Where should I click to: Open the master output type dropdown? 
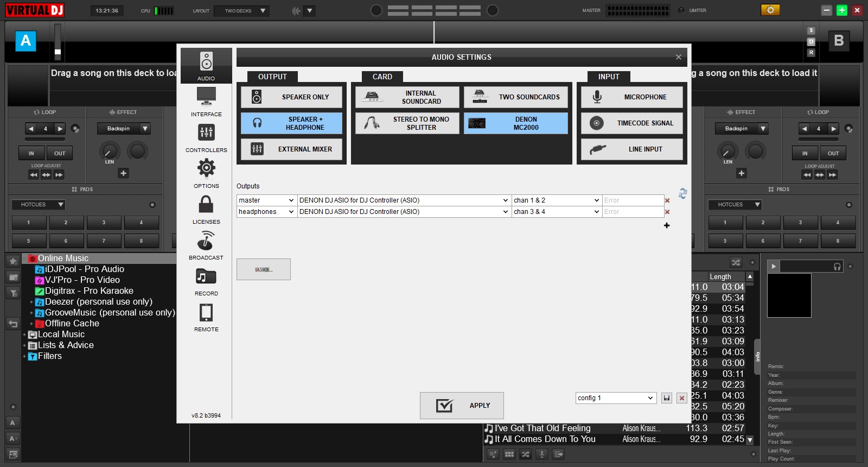point(266,200)
